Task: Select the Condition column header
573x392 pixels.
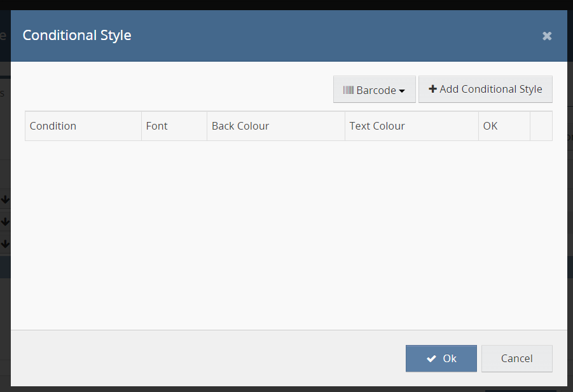Action: pos(53,126)
